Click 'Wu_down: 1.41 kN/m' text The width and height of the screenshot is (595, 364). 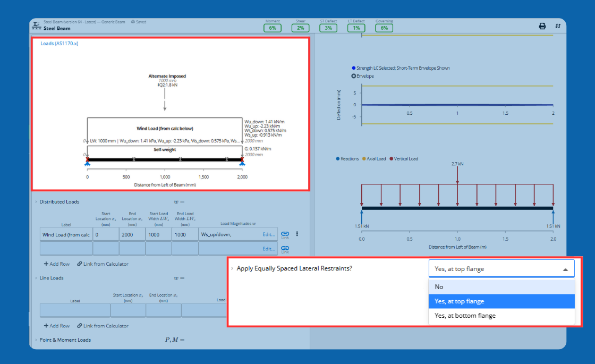coord(265,122)
